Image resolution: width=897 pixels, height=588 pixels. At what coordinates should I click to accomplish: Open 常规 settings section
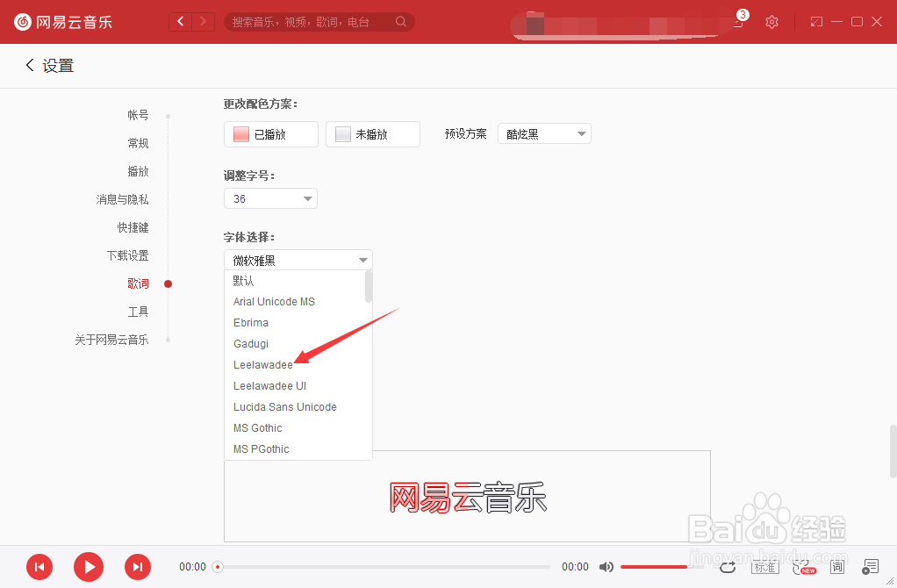[x=138, y=143]
